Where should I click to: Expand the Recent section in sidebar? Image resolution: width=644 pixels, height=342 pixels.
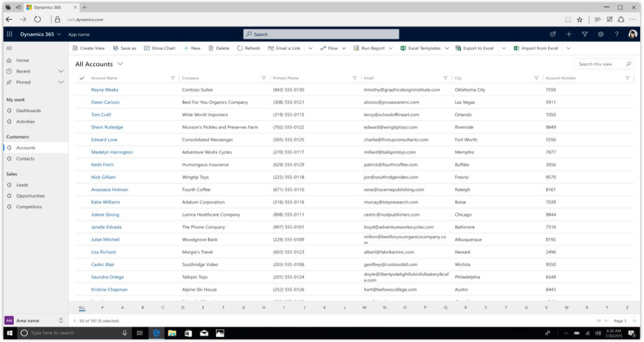pos(61,71)
